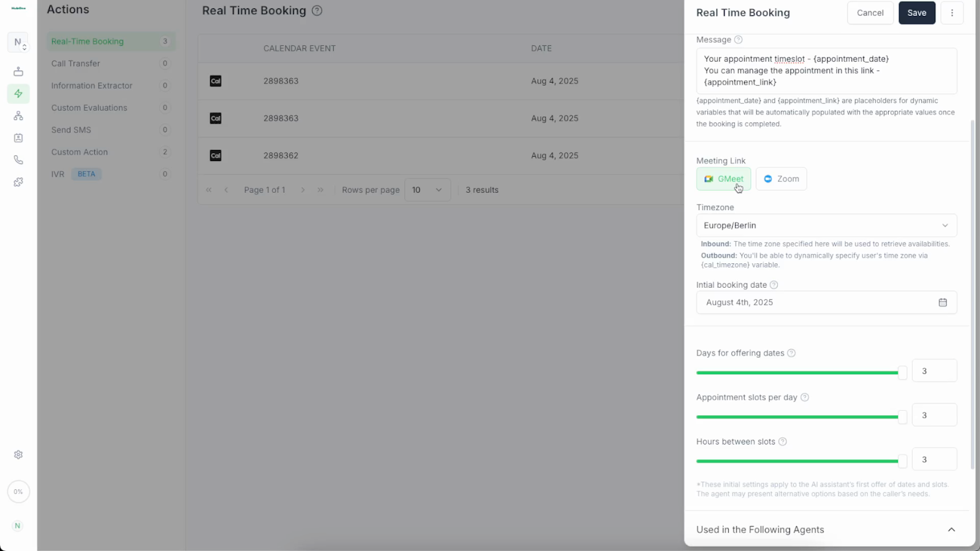The height and width of the screenshot is (551, 980).
Task: Open the Custom Action menu item
Action: tap(80, 152)
